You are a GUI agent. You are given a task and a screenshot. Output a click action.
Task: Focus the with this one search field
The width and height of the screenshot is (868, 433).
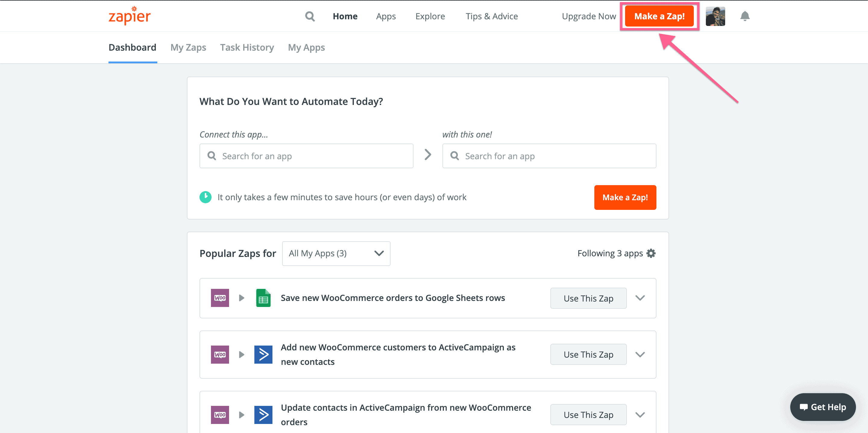(x=549, y=156)
